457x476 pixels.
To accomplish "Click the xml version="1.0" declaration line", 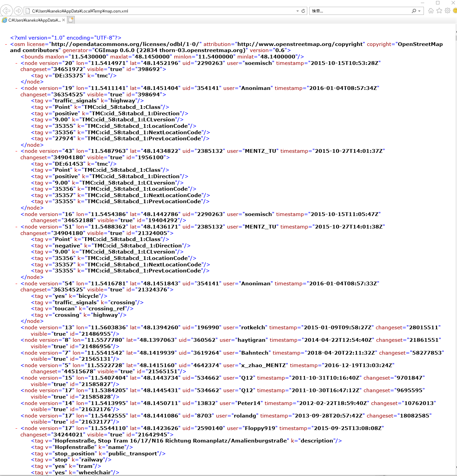I will click(x=66, y=38).
